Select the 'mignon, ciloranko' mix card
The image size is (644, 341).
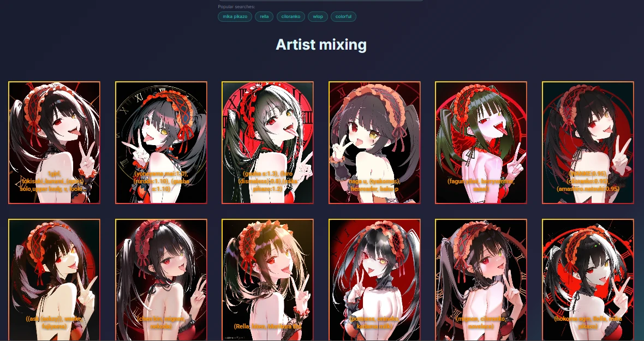coord(481,280)
